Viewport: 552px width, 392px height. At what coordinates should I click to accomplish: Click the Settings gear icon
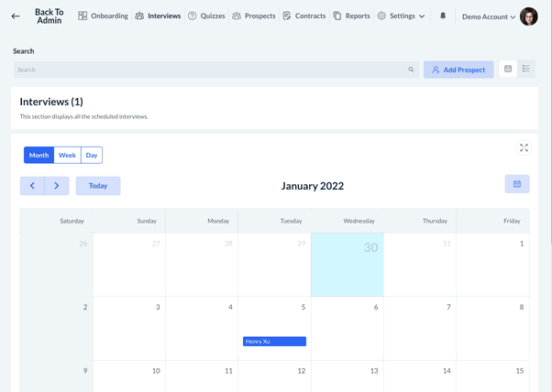point(381,16)
